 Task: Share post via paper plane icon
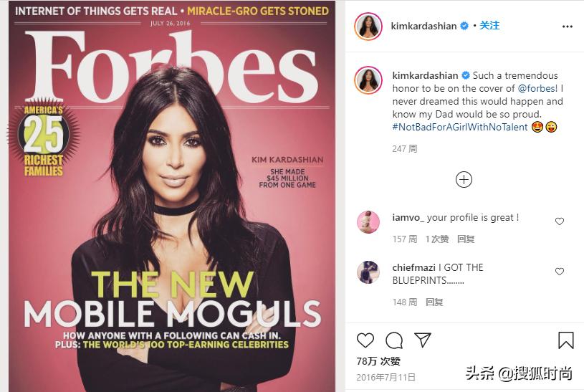coord(423,340)
